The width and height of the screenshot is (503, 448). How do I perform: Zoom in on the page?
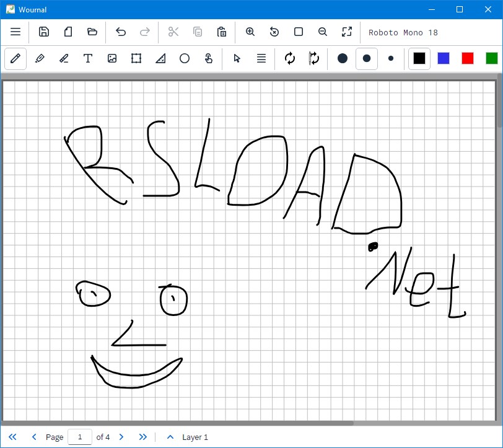tap(250, 32)
